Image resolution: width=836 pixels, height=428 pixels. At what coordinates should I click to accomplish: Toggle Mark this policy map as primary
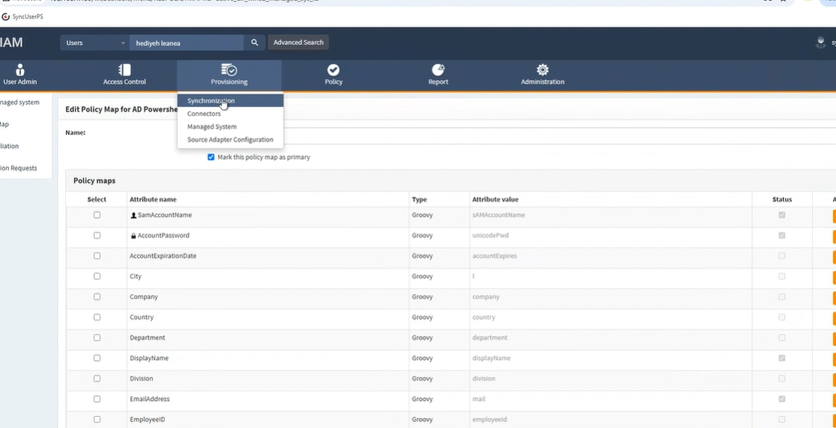211,157
